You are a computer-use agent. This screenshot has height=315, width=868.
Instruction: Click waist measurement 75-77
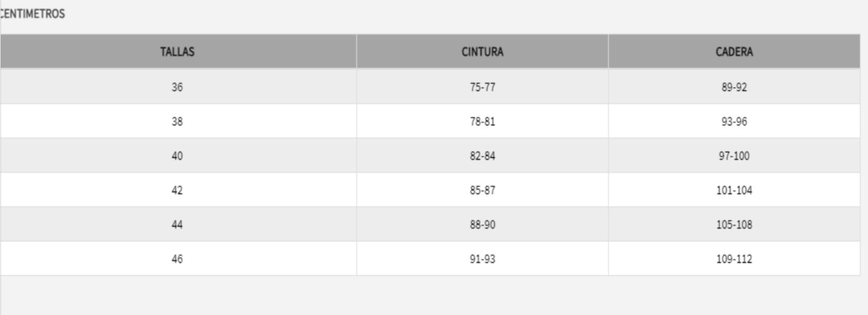pos(482,87)
